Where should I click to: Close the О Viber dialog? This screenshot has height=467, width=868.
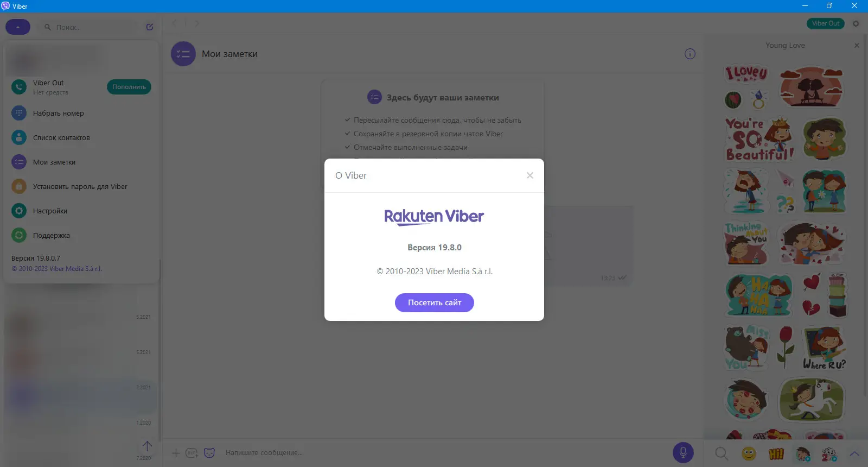pyautogui.click(x=530, y=175)
